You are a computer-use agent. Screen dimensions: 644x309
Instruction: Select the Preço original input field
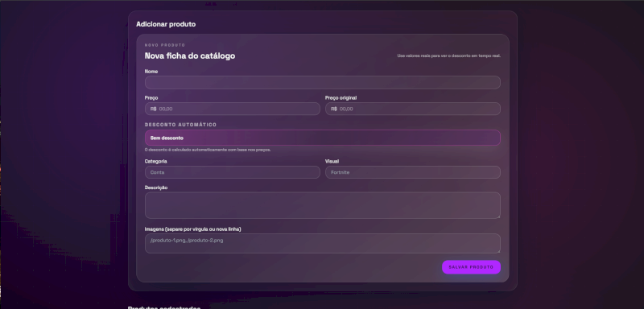pyautogui.click(x=413, y=109)
